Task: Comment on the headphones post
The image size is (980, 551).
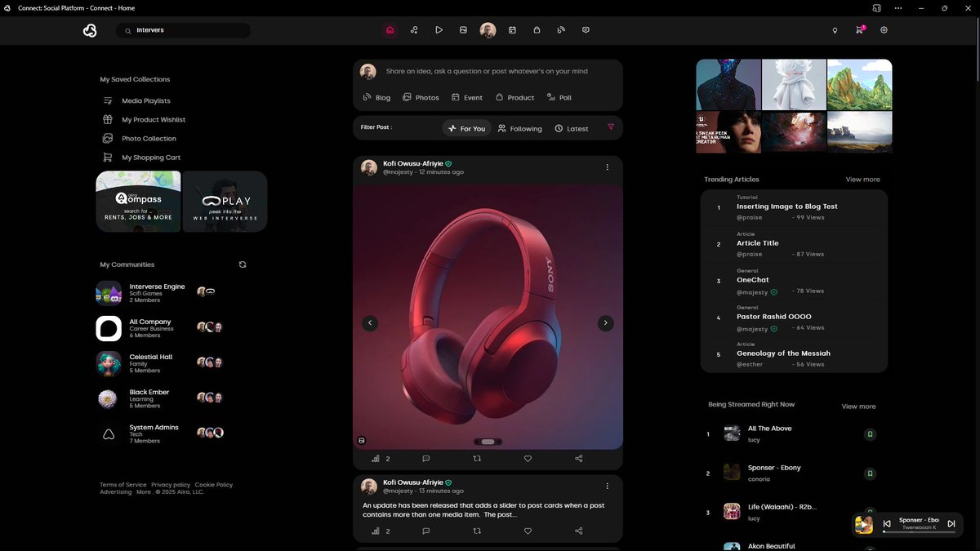Action: (425, 459)
